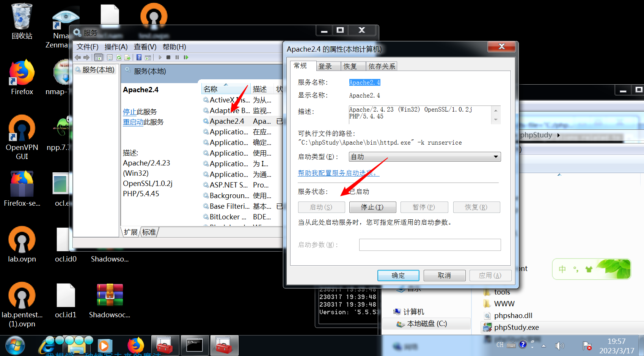Click the IME 中 language indicator widget
Screen dimensions: 644x356
pos(562,269)
